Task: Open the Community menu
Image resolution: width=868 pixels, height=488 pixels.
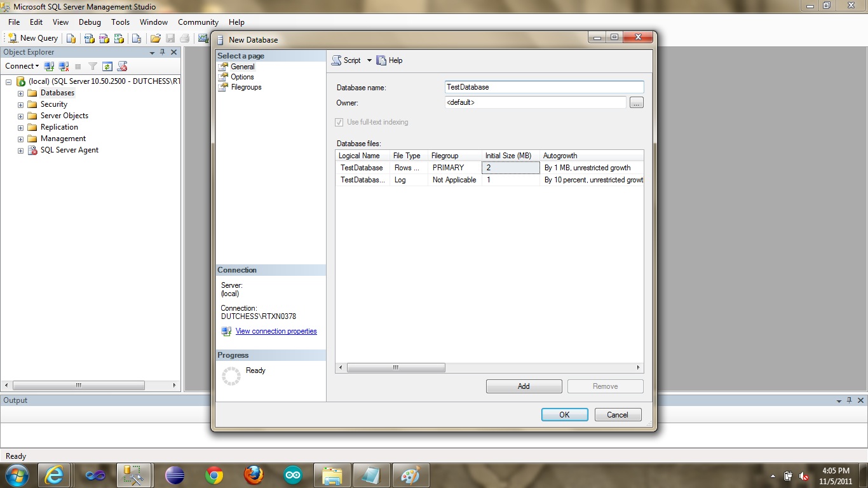Action: (x=198, y=22)
